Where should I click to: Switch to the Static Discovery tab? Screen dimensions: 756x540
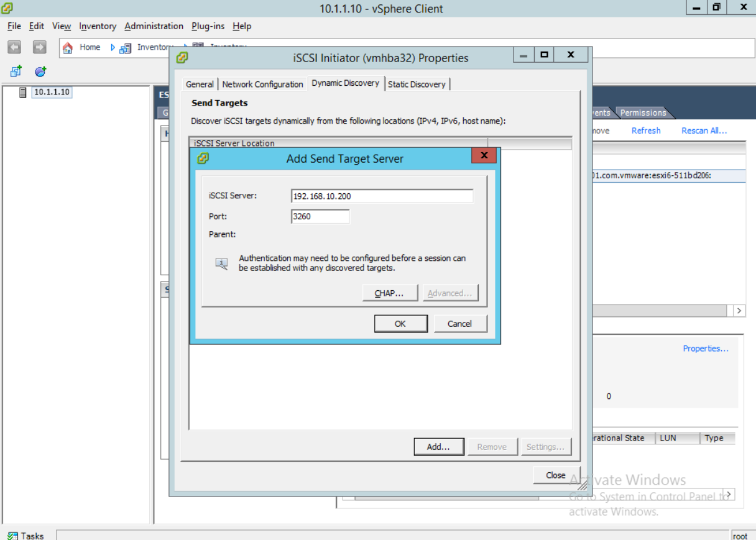pyautogui.click(x=417, y=84)
